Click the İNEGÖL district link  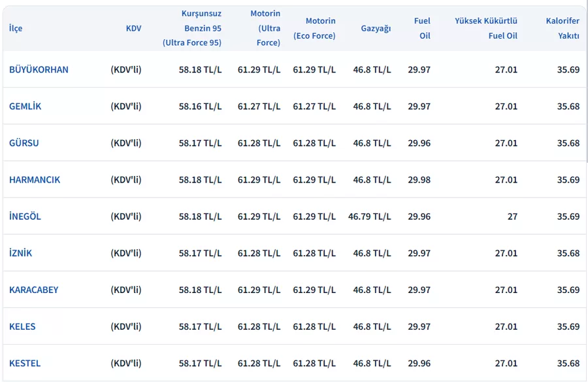point(25,216)
